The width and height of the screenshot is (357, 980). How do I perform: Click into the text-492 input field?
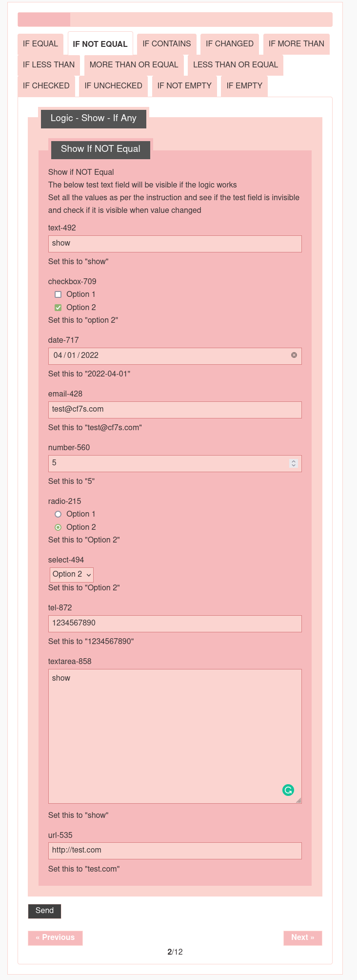[x=175, y=244]
